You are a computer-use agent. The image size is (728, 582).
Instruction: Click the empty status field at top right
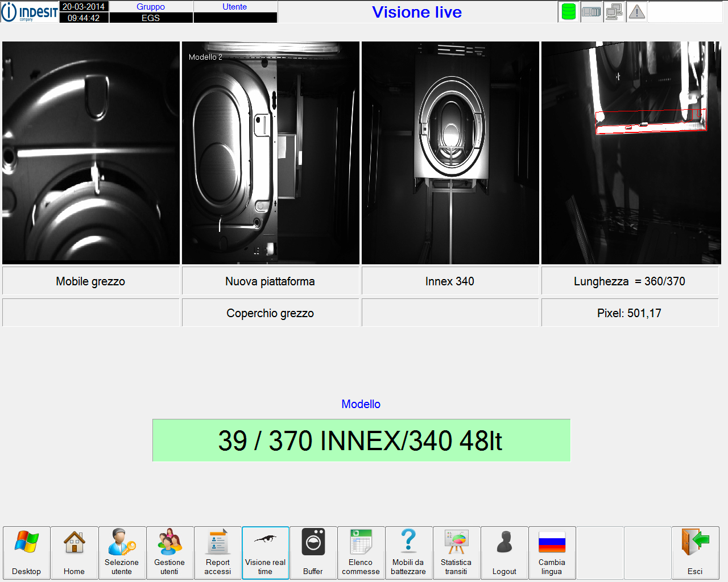click(685, 12)
